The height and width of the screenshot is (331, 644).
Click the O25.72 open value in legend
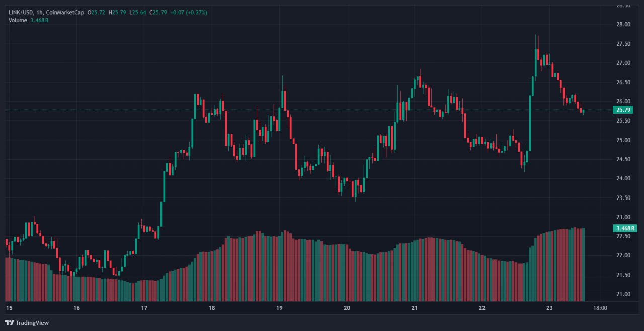(97, 12)
